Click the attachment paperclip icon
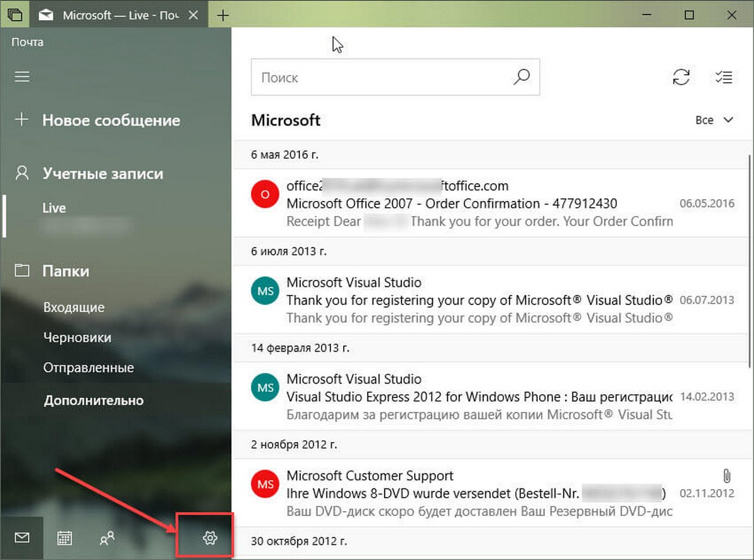Viewport: 754px width, 560px height. [x=727, y=475]
